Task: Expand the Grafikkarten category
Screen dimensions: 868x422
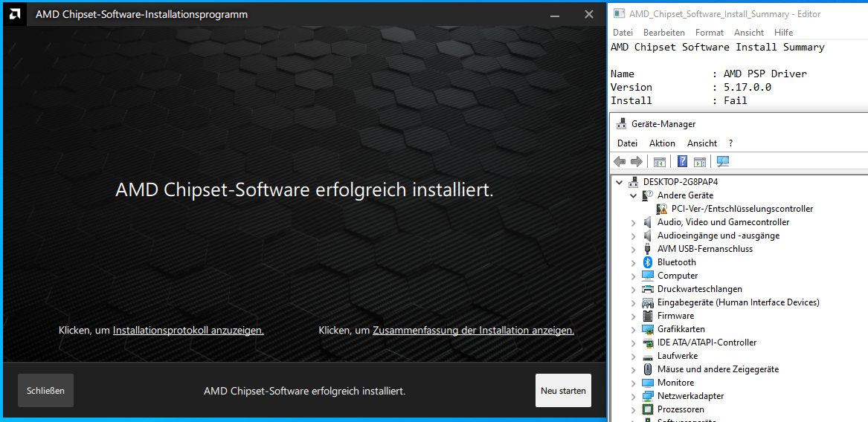Action: [633, 329]
